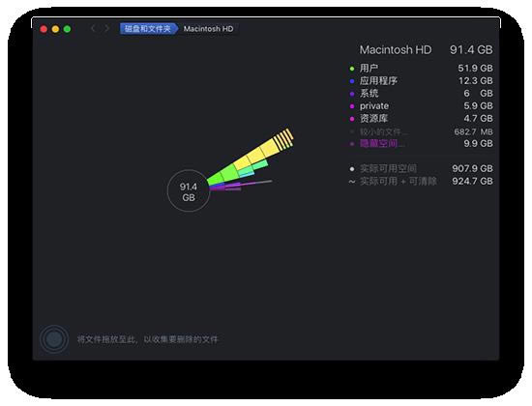
Task: Select the smaller files row 682.7 MB
Action: [421, 131]
